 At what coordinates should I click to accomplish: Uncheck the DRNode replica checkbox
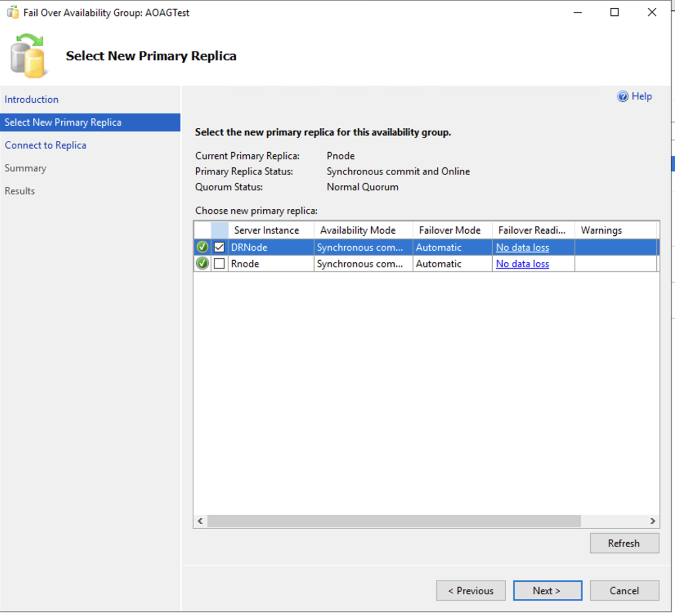(x=219, y=247)
